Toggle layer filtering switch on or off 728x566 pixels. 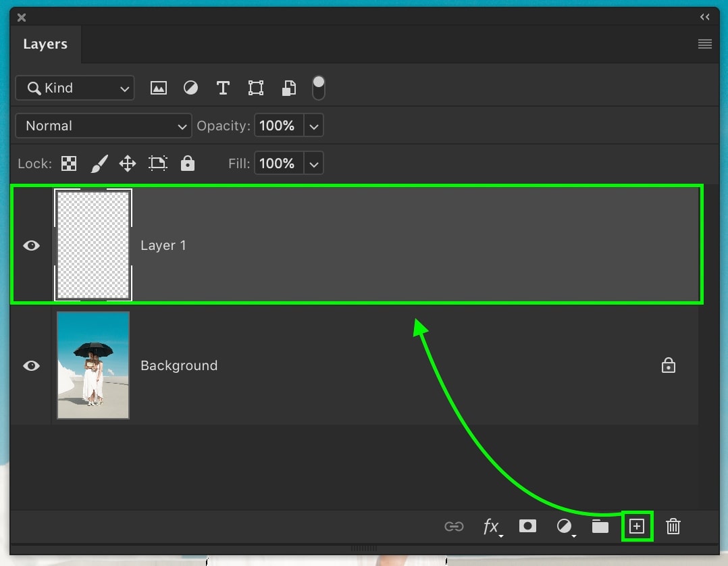(x=319, y=88)
